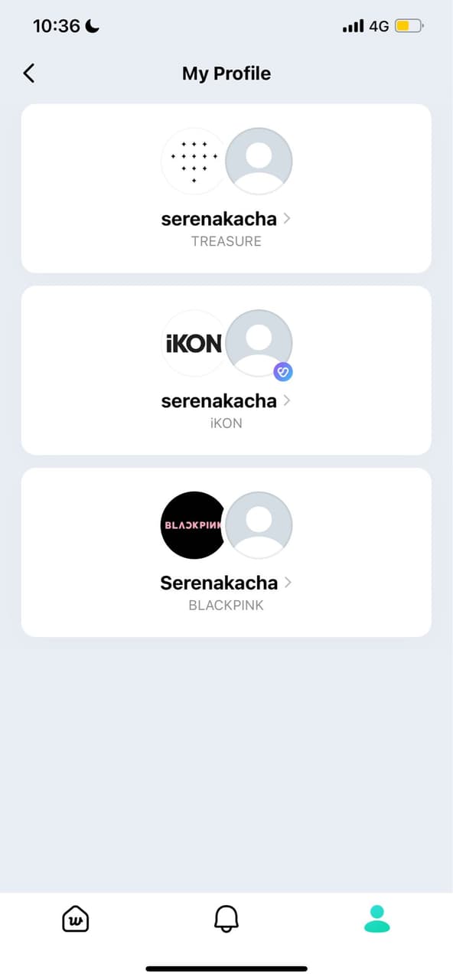This screenshot has width=453, height=980.
Task: Select the My Profile title
Action: (x=226, y=73)
